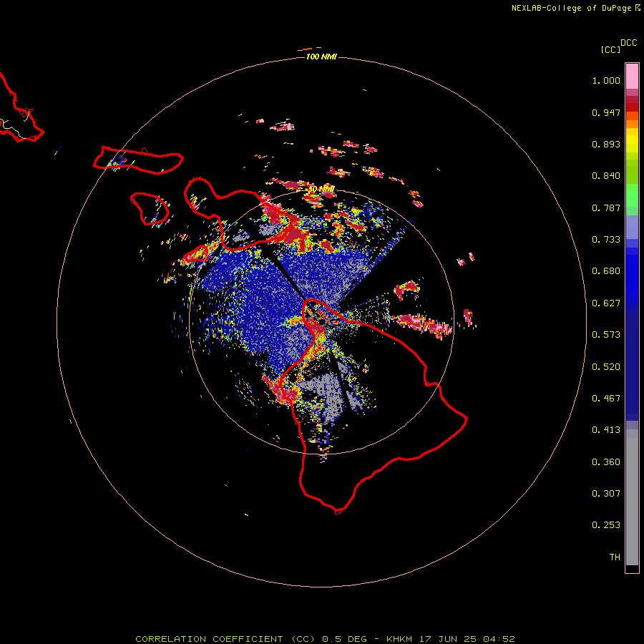Viewport: 644px width, 644px height.
Task: Click the 0.893 color scale value
Action: [x=606, y=144]
